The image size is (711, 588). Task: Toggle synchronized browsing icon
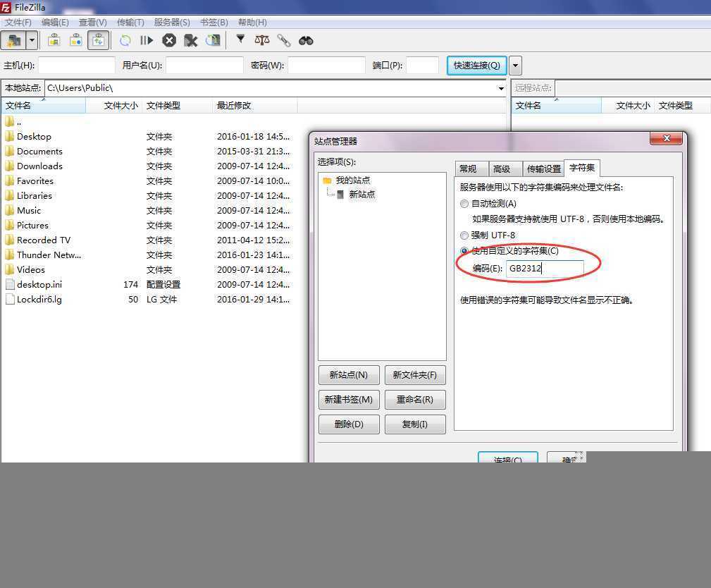284,40
